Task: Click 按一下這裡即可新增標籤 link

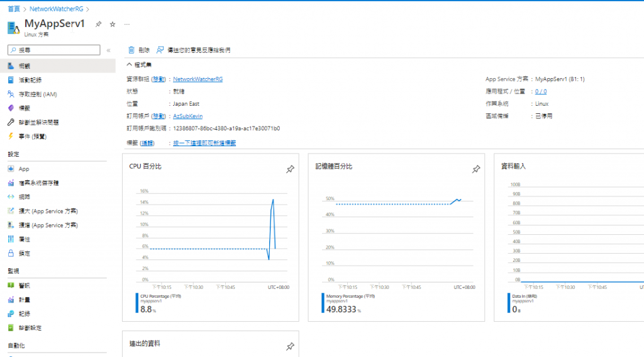Action: click(204, 143)
